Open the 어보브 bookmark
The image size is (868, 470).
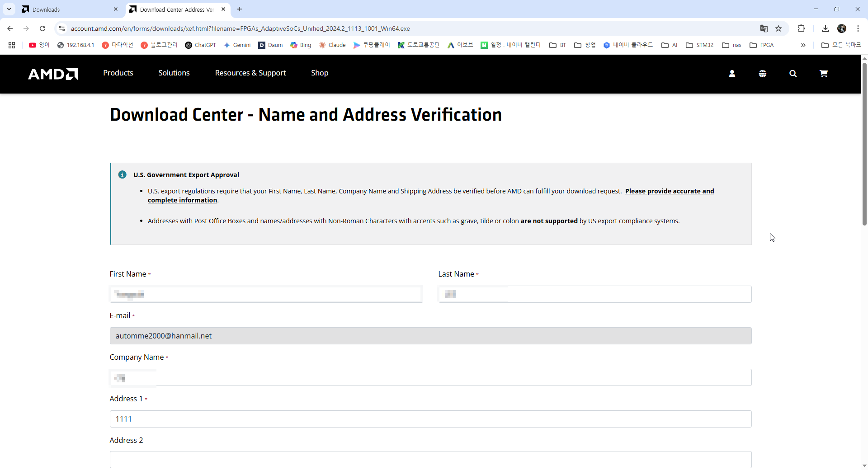pos(460,45)
